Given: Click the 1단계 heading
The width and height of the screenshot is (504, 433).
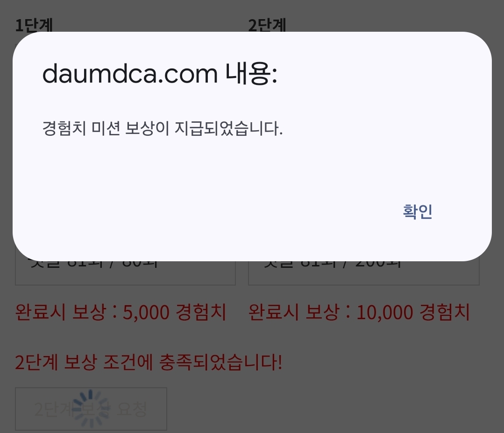Looking at the screenshot, I should coord(34,25).
